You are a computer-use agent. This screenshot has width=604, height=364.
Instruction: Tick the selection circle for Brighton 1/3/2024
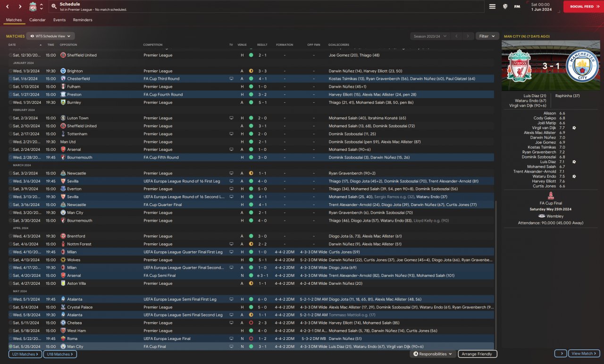pyautogui.click(x=10, y=71)
